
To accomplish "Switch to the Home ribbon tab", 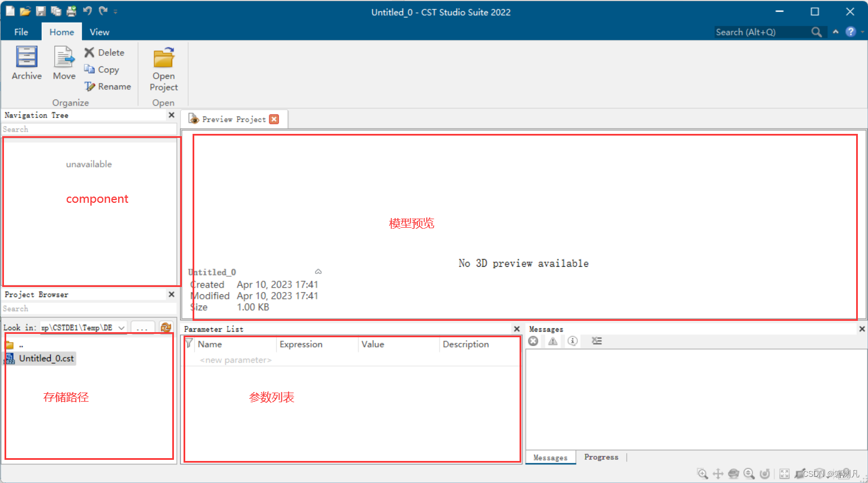I will [62, 32].
